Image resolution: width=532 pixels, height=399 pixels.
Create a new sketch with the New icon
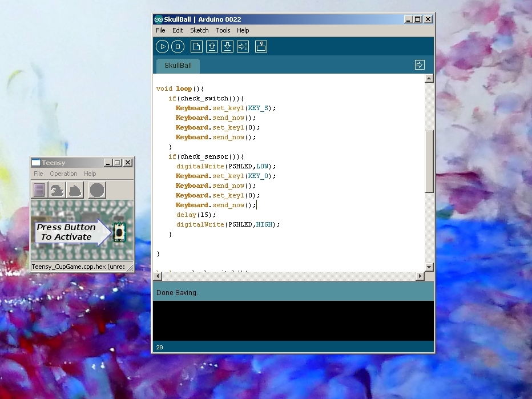pos(196,46)
